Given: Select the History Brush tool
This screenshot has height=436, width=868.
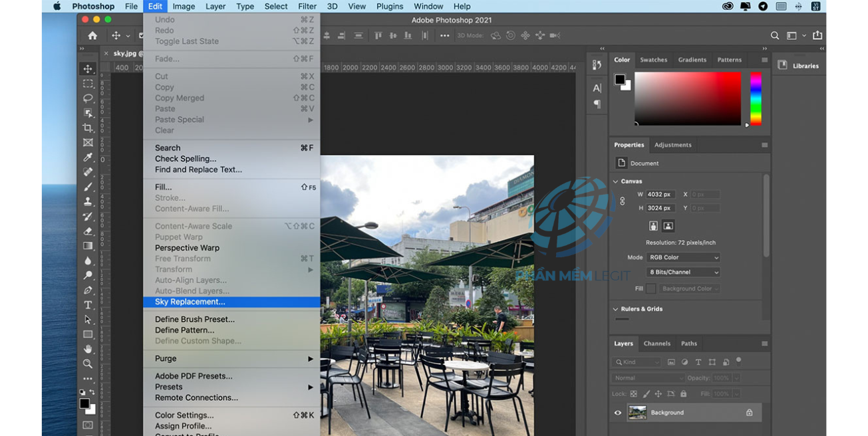Looking at the screenshot, I should click(x=88, y=216).
